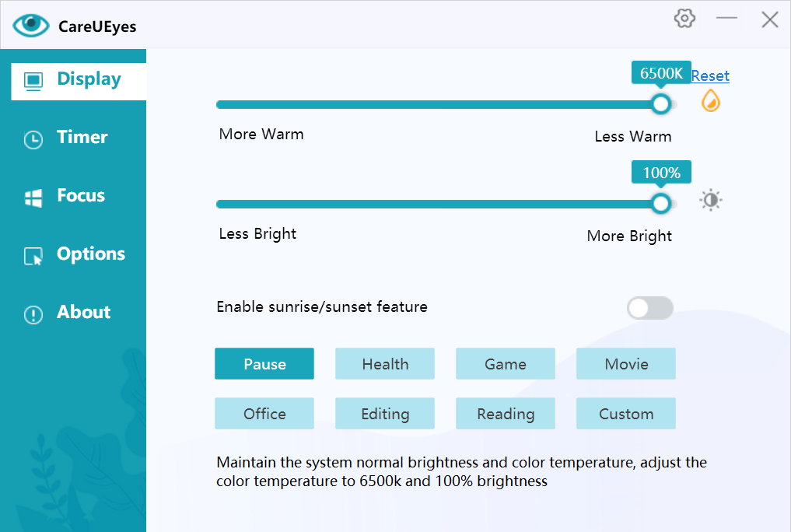Click the orange color temperature droplet icon
791x532 pixels.
click(x=711, y=101)
